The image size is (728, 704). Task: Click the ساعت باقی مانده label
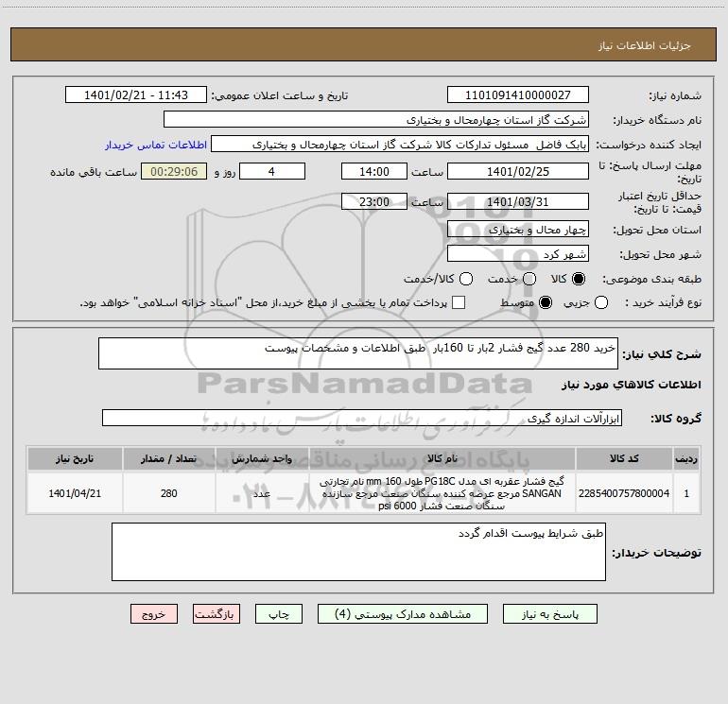point(94,172)
